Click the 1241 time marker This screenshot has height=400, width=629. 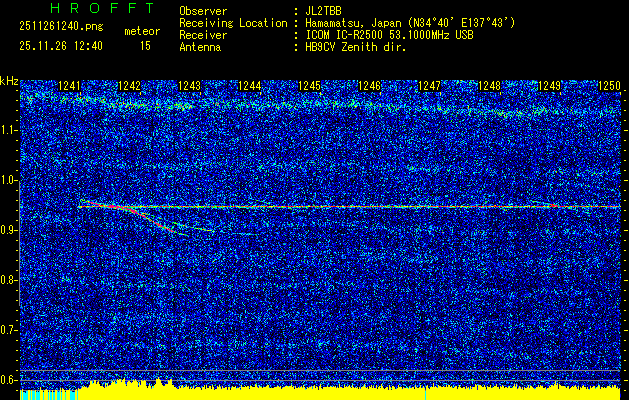click(70, 86)
